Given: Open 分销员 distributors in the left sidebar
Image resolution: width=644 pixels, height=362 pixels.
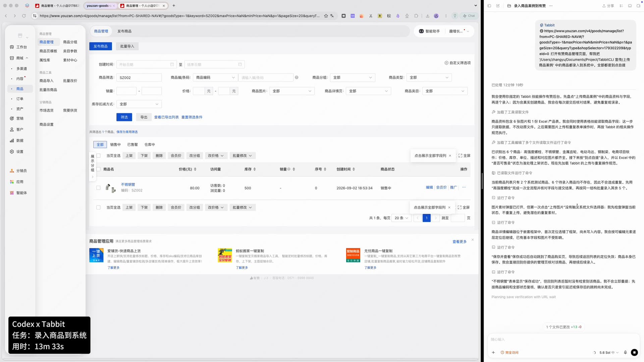Looking at the screenshot, I should point(18,171).
